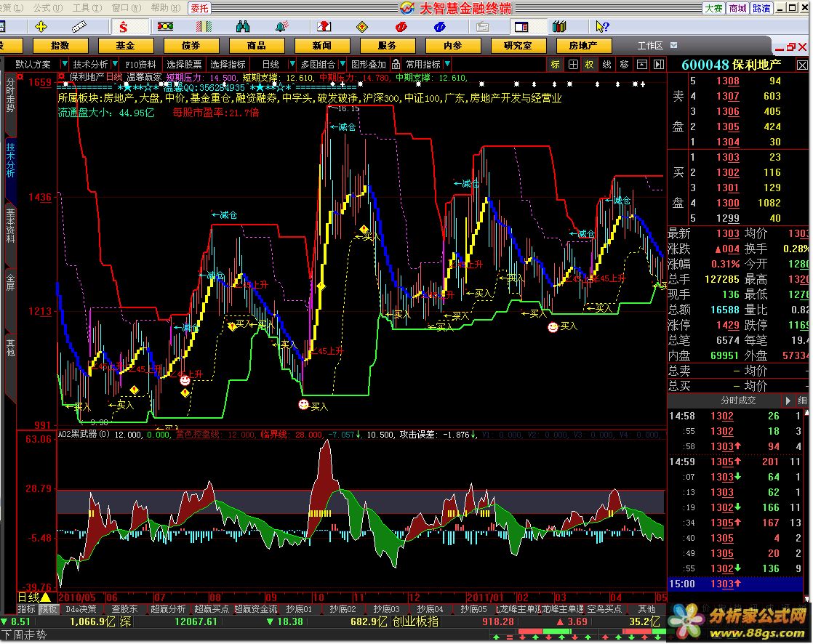Click the red settings icon at the chart's top-left
Screen dimensions: 813x644
coord(60,76)
